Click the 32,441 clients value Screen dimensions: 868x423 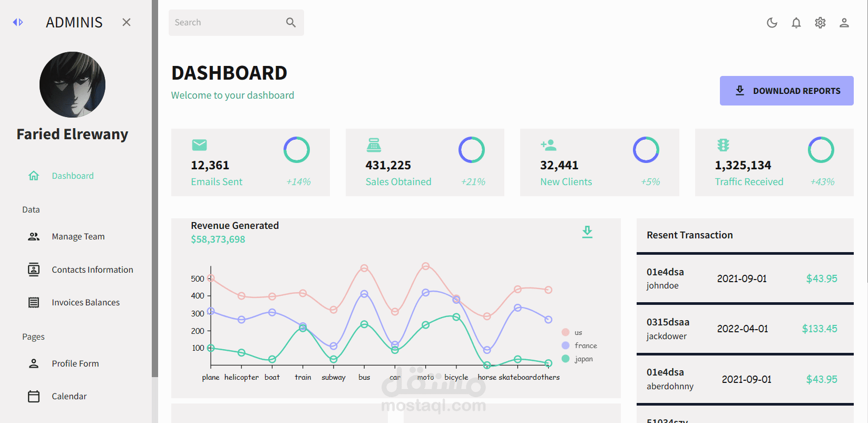559,165
